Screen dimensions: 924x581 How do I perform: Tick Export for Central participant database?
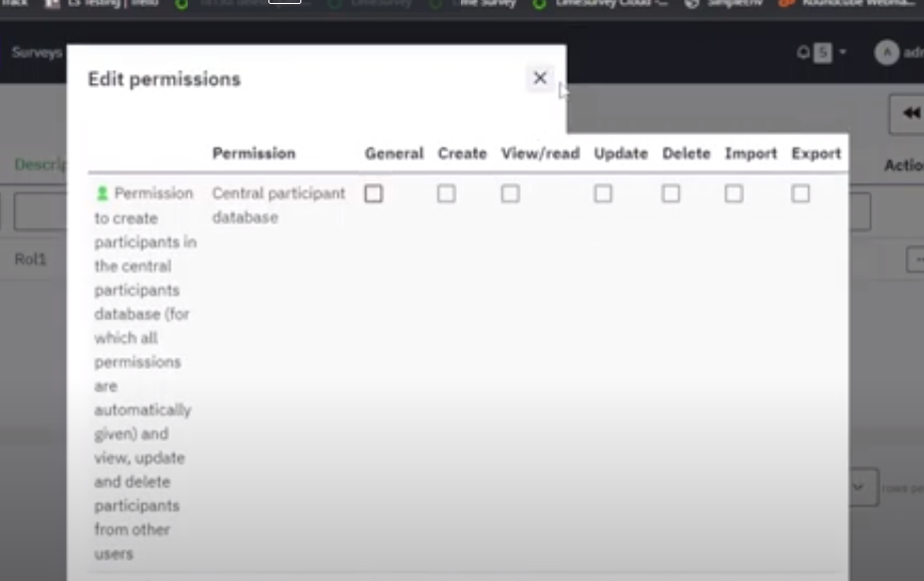(801, 194)
